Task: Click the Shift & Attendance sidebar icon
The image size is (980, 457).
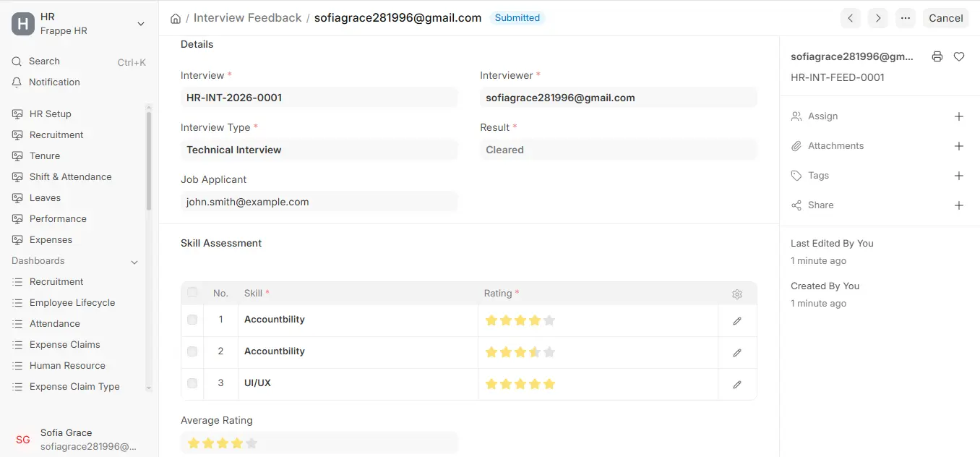Action: (17, 177)
